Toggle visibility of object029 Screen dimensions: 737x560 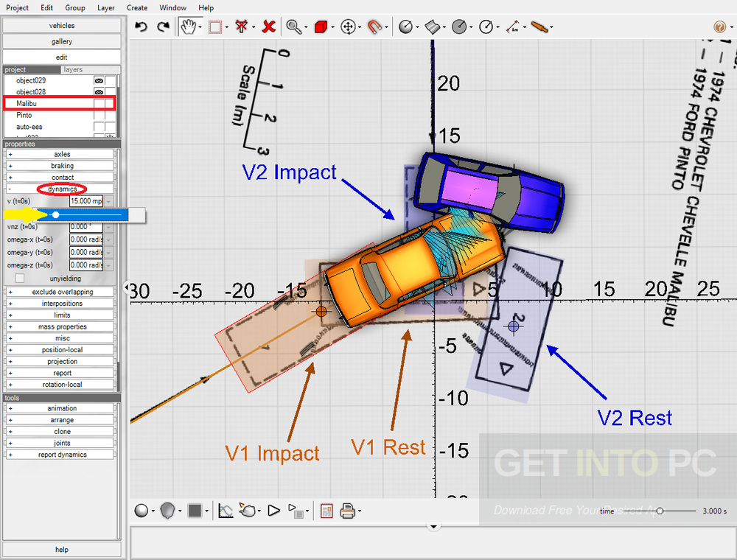tap(99, 80)
